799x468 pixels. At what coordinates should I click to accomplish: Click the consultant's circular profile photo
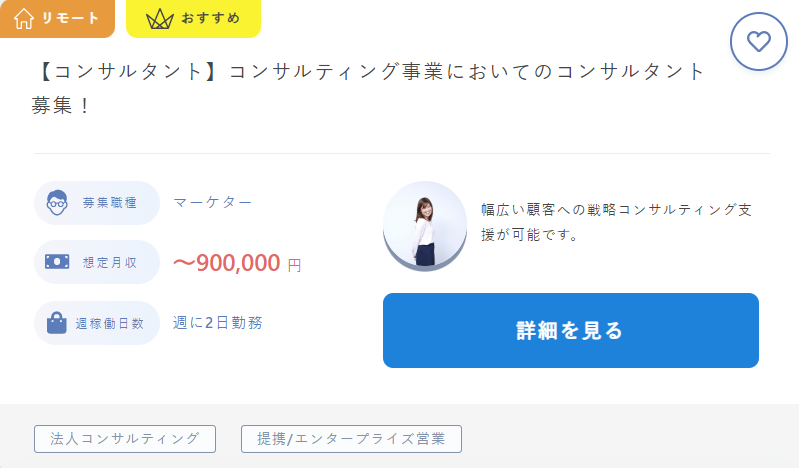(425, 226)
